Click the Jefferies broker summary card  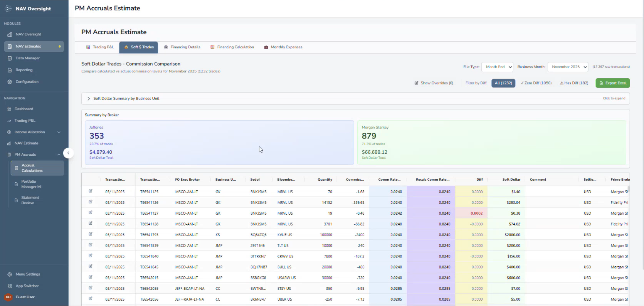coord(219,143)
